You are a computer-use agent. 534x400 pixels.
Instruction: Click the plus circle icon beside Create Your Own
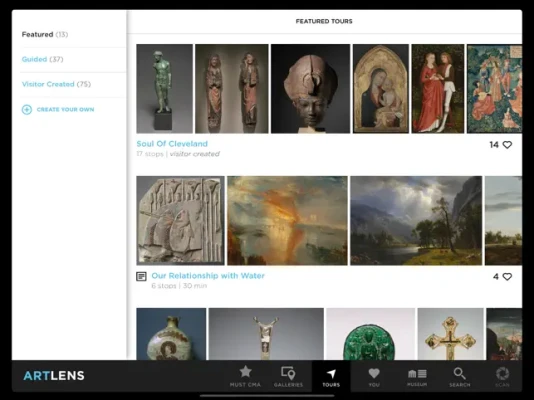coord(27,110)
